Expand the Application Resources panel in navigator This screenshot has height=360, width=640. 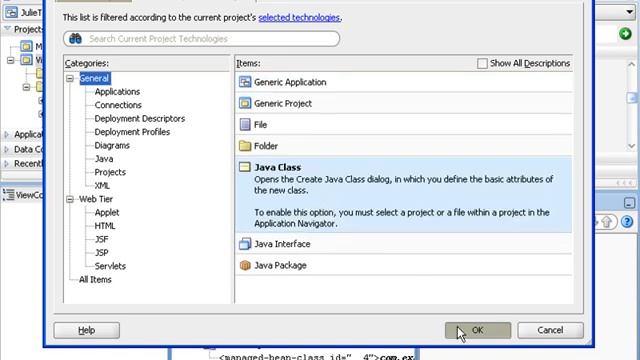(x=7, y=134)
